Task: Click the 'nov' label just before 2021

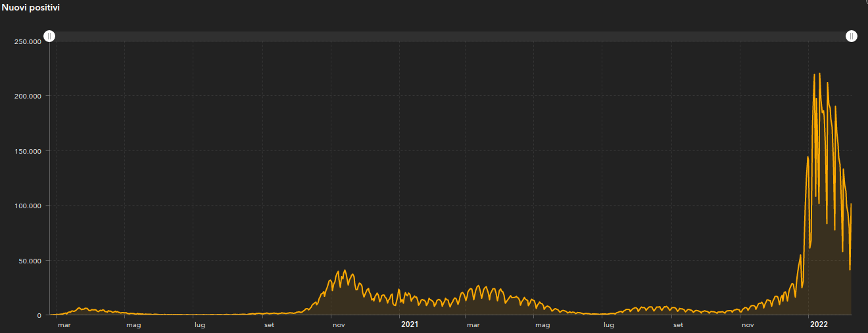Action: point(339,324)
